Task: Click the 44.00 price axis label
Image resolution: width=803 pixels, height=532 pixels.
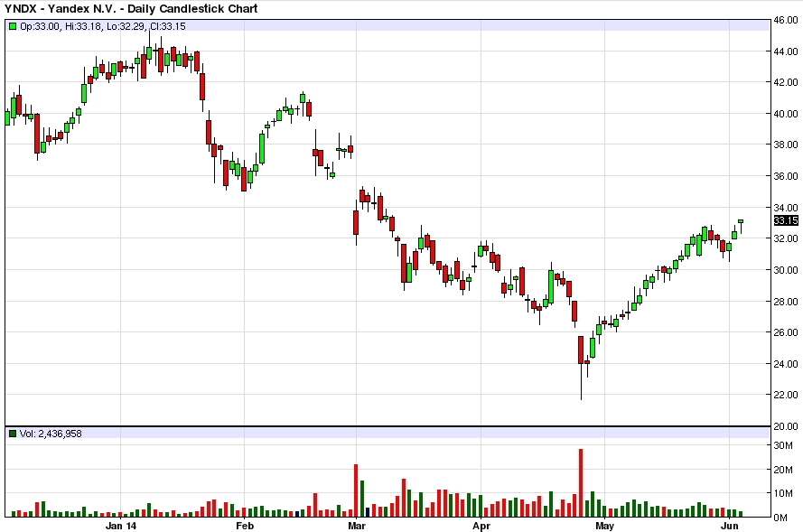Action: (x=786, y=51)
